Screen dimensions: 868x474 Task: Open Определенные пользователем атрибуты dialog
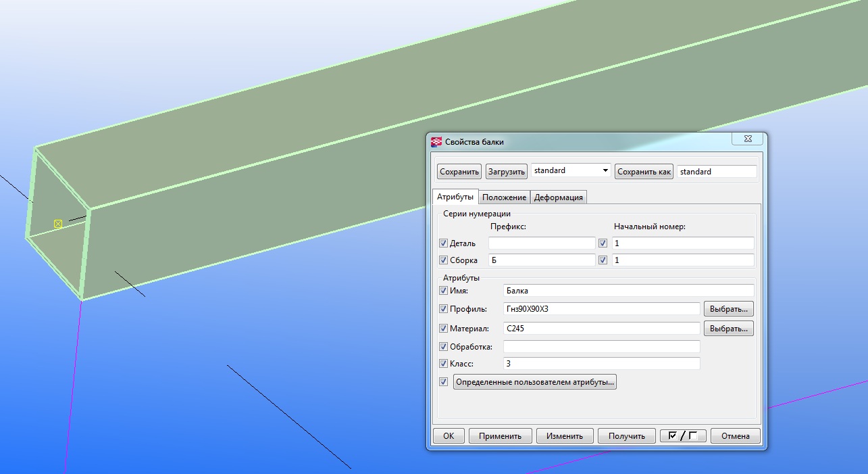(x=535, y=382)
